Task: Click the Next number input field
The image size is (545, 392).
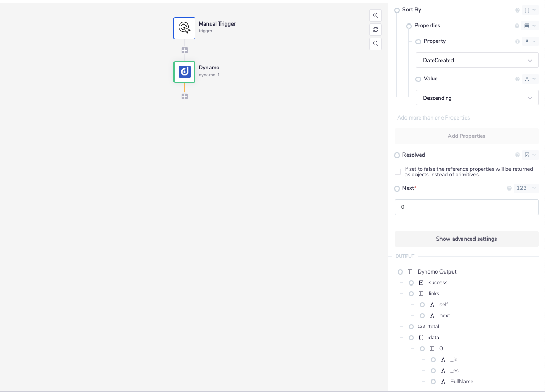Action: pyautogui.click(x=466, y=207)
